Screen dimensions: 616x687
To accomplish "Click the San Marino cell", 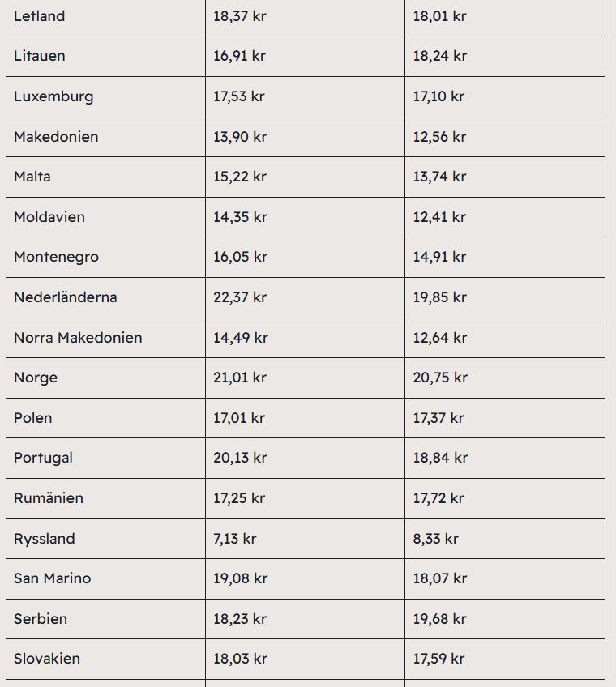I will 53,578.
